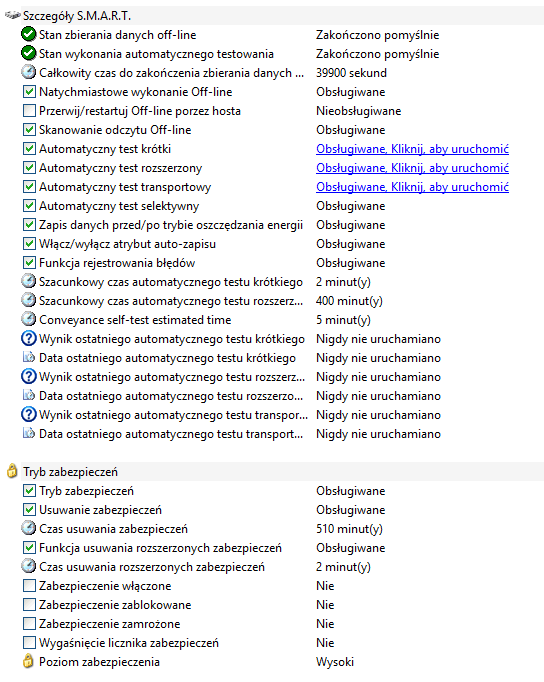The width and height of the screenshot is (544, 682).
Task: Click date icon for last short self-test date
Action: coord(29,358)
